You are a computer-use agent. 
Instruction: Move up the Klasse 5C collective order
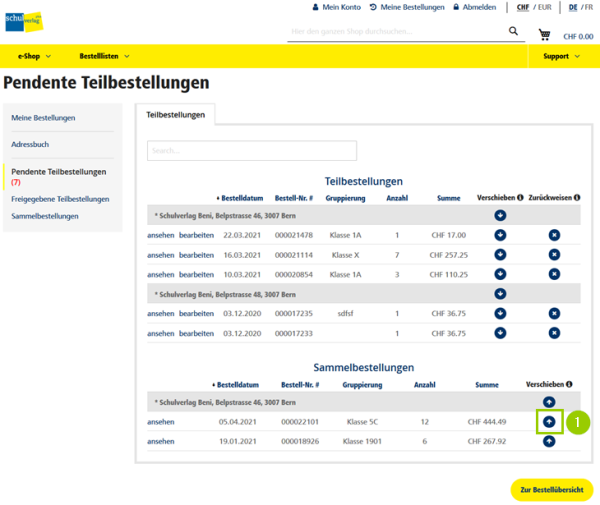point(549,421)
